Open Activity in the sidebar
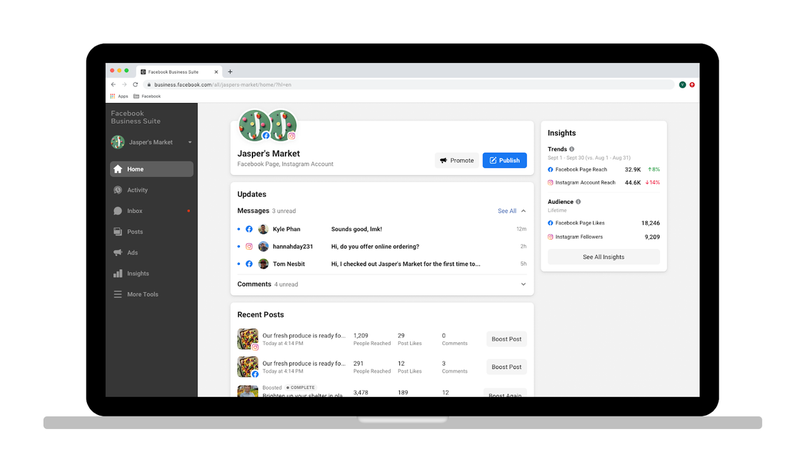The width and height of the screenshot is (800, 472). 152,190
